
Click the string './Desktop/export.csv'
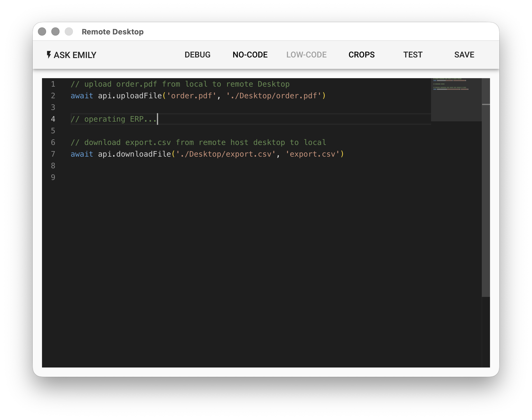point(226,154)
